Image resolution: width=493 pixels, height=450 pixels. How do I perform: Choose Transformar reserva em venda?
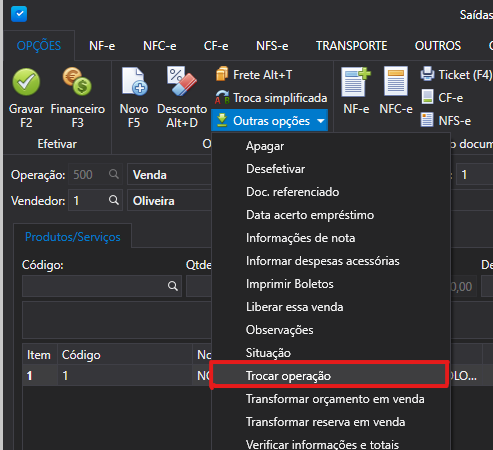click(331, 422)
